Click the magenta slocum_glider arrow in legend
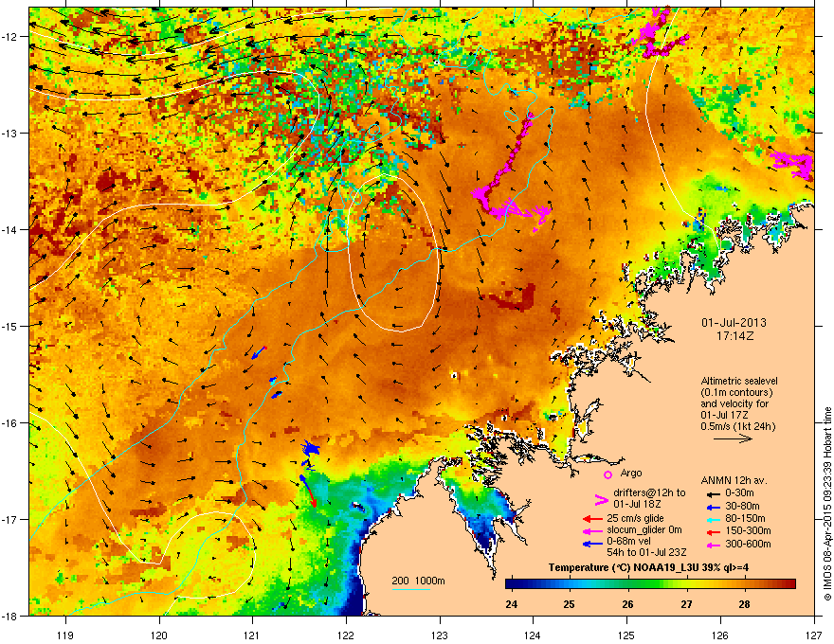The height and width of the screenshot is (644, 834). (x=590, y=531)
